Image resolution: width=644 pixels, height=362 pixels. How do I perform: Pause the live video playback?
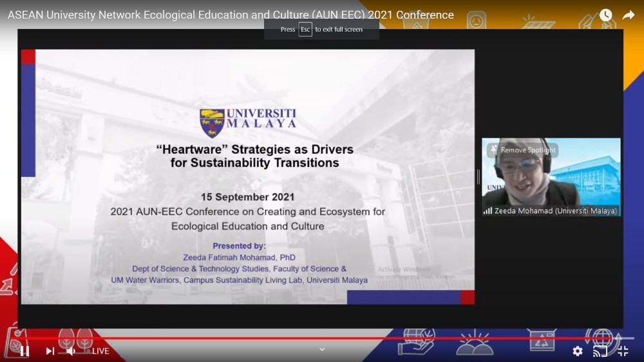pos(24,351)
